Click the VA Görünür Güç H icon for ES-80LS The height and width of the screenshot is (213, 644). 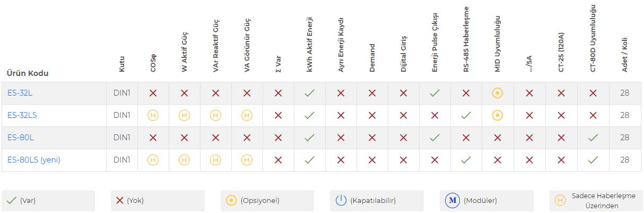pos(247,159)
